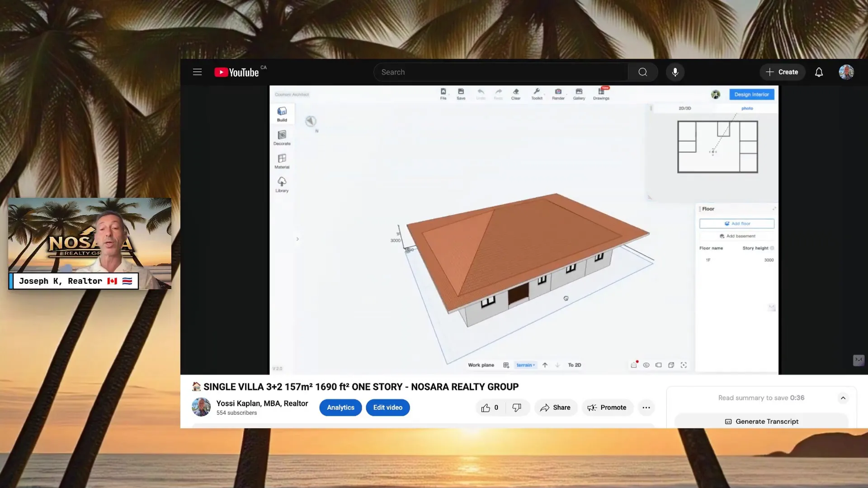Start voice search with microphone
The image size is (868, 488).
click(x=675, y=72)
